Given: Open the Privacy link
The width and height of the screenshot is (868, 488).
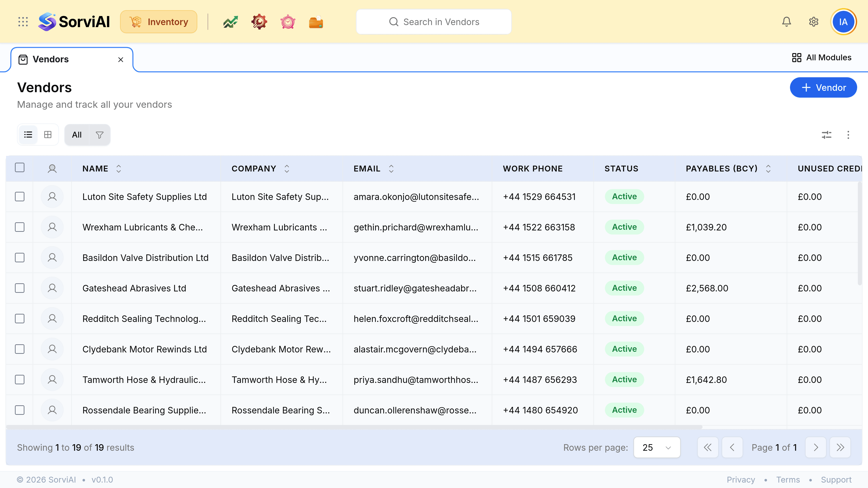Looking at the screenshot, I should coord(741,480).
